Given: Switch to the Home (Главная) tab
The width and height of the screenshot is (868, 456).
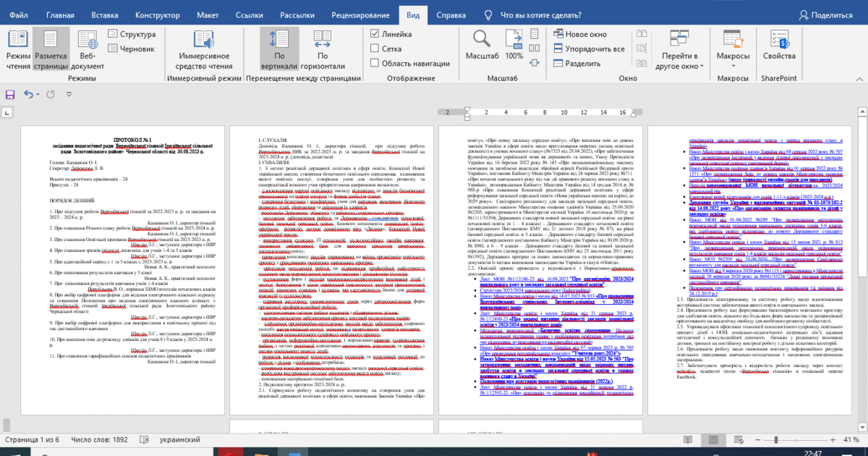Looking at the screenshot, I should click(60, 14).
